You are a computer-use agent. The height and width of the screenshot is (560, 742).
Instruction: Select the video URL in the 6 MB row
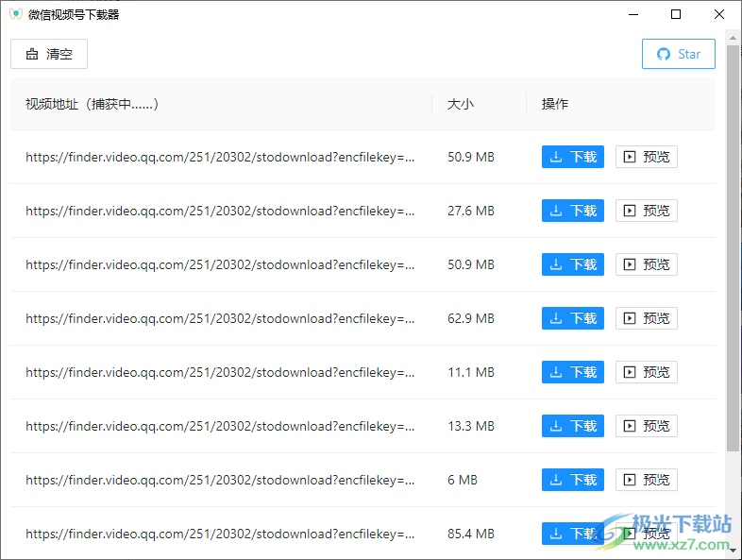(x=220, y=481)
